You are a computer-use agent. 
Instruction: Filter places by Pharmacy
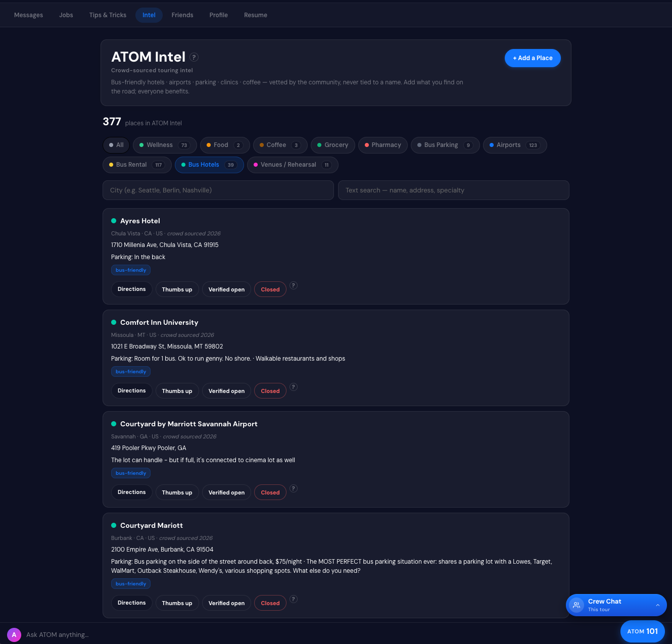[383, 145]
